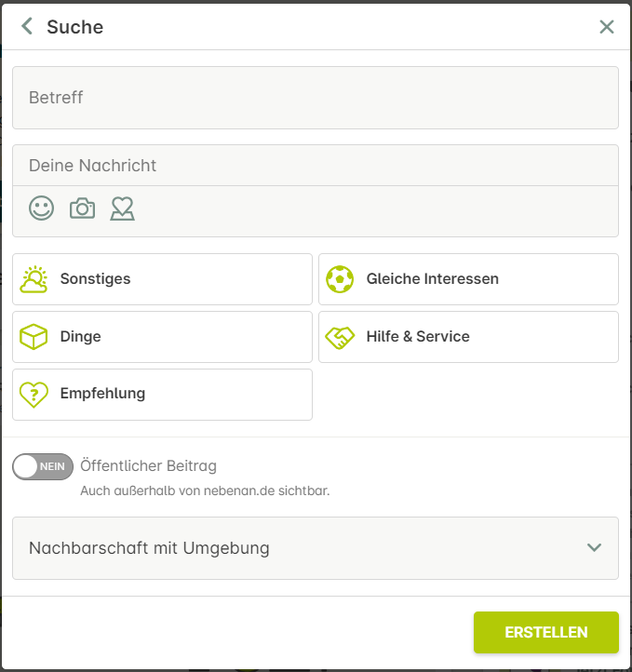Screen dimensions: 632x672
Task: Click the ERSTELLEN button
Action: coord(545,632)
